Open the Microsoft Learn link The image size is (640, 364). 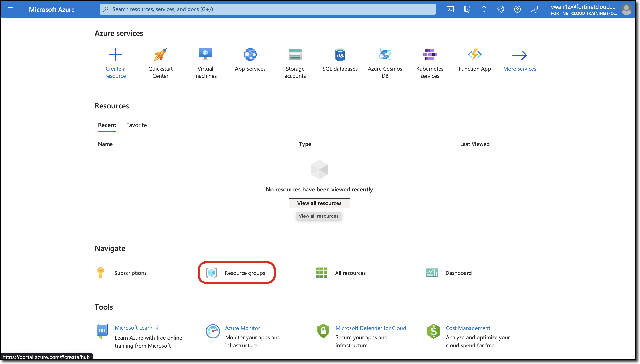[133, 328]
